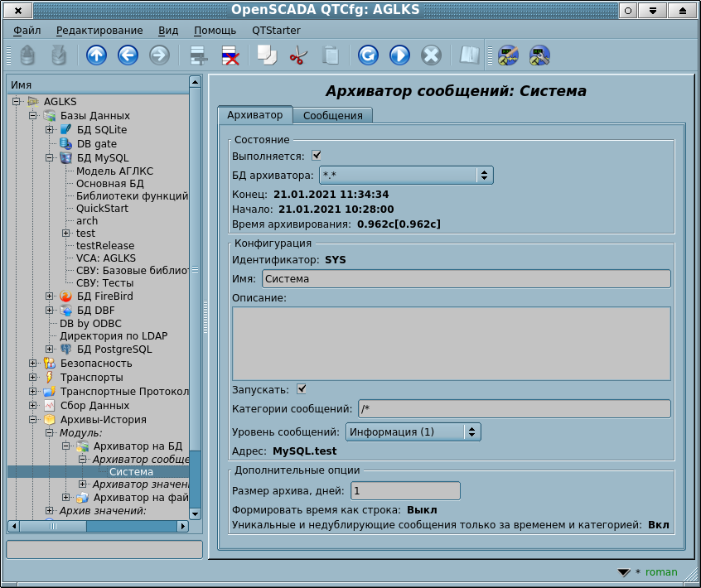Toggle the Запускать checkbox
701x588 pixels.
point(302,388)
